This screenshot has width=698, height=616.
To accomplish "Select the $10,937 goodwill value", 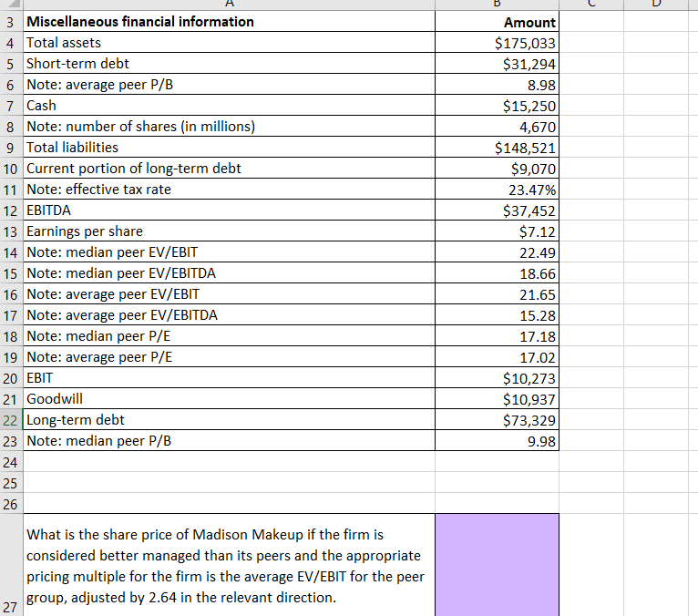I will click(497, 398).
